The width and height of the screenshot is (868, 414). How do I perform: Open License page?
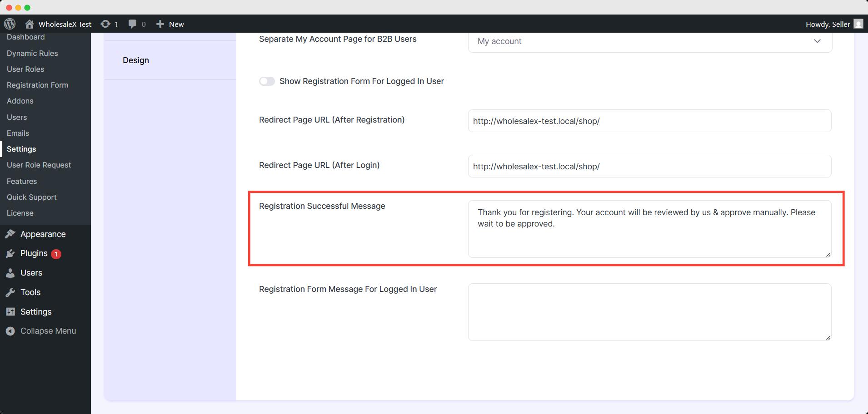[x=20, y=213]
